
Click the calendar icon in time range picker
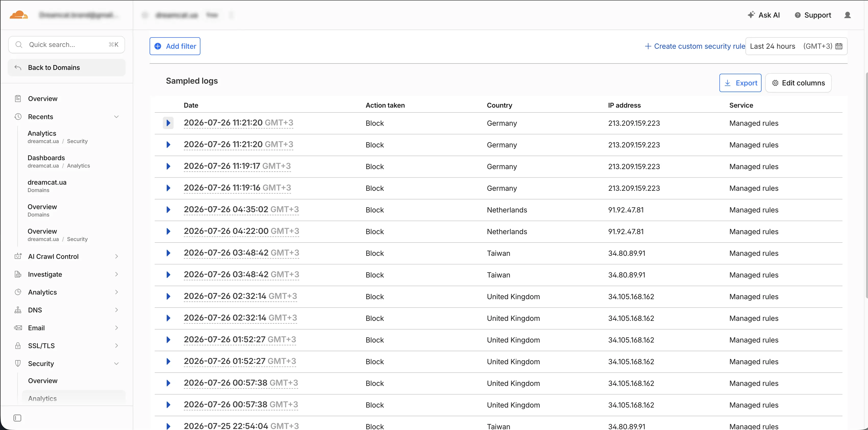(x=839, y=46)
